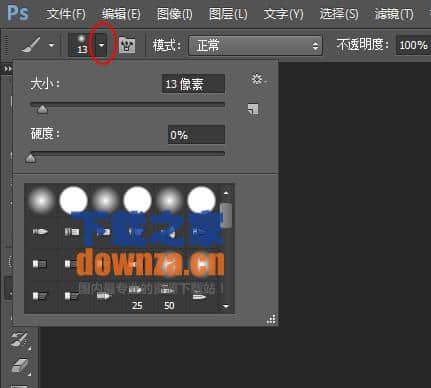Select the History Brush tool icon
431x388 pixels.
pos(20,339)
